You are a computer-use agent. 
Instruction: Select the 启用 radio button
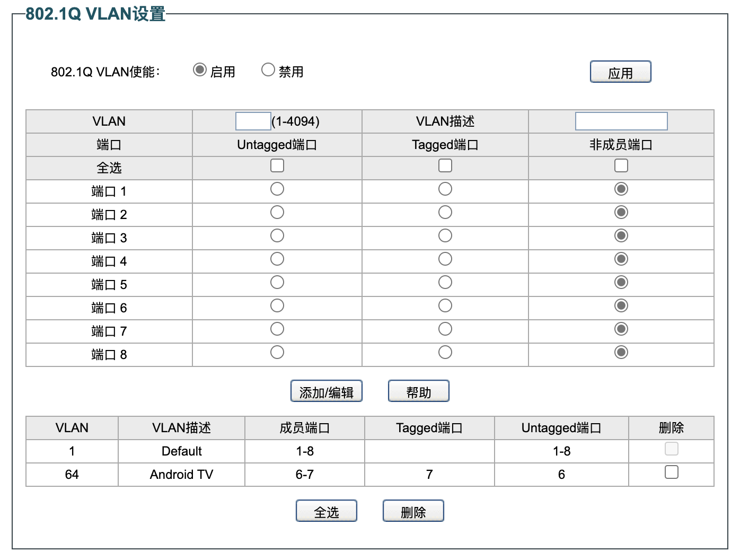200,70
